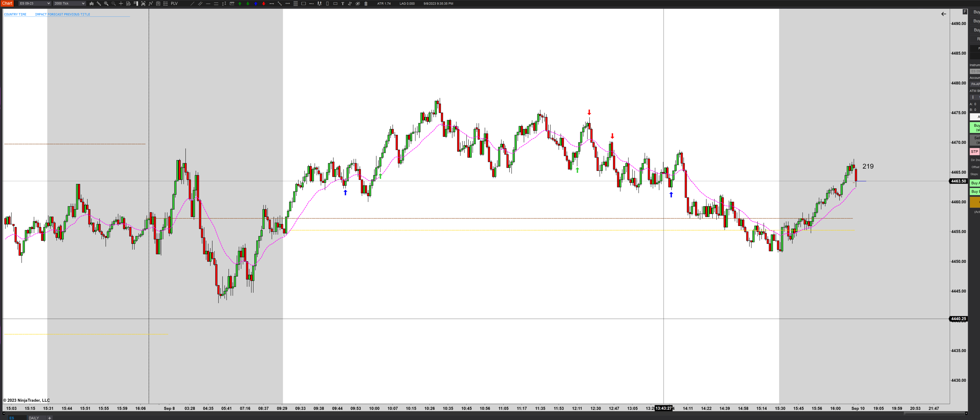Click the zoom in magnifier icon

(106, 3)
